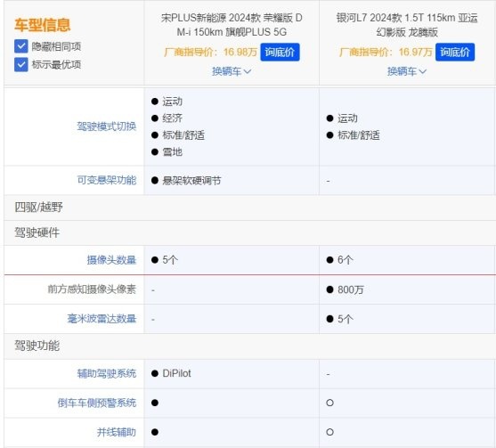The image size is (496, 448).
Task: Open the 可变悬架功能 parameter link
Action: [x=107, y=180]
